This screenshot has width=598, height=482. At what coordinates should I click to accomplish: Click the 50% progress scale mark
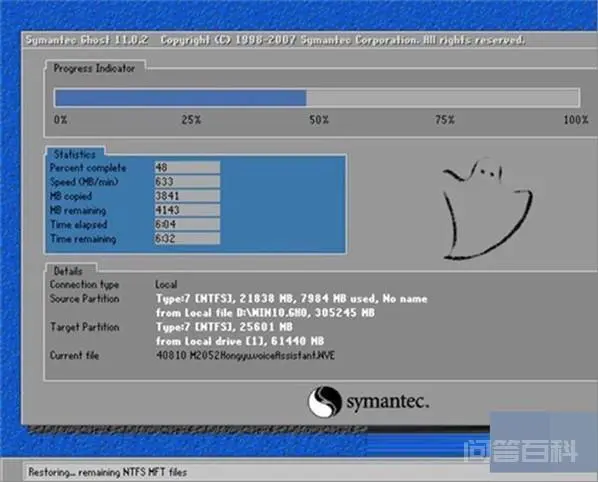click(319, 120)
